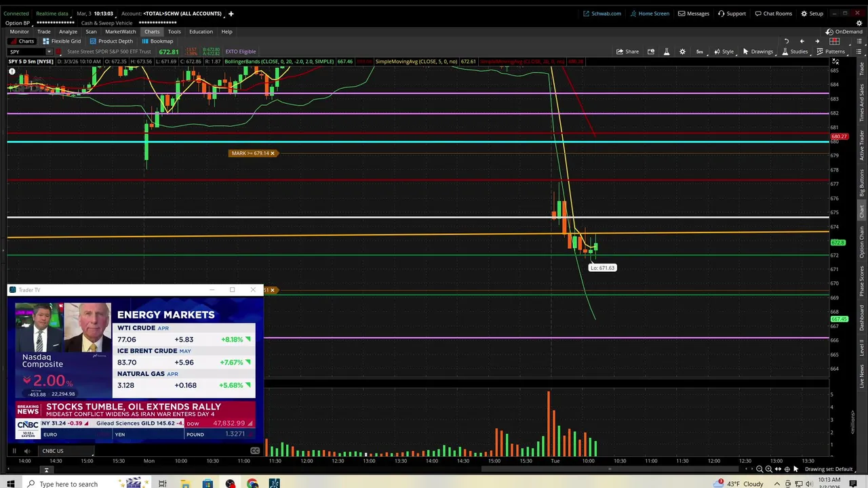Click the crosshair pan icon below chart
The width and height of the screenshot is (868, 488).
point(787,469)
